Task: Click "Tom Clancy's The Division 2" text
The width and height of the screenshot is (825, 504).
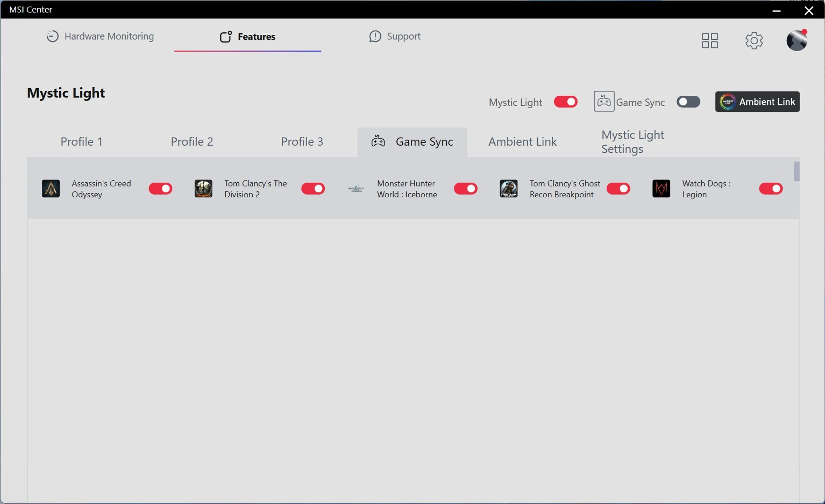Action: pos(255,189)
